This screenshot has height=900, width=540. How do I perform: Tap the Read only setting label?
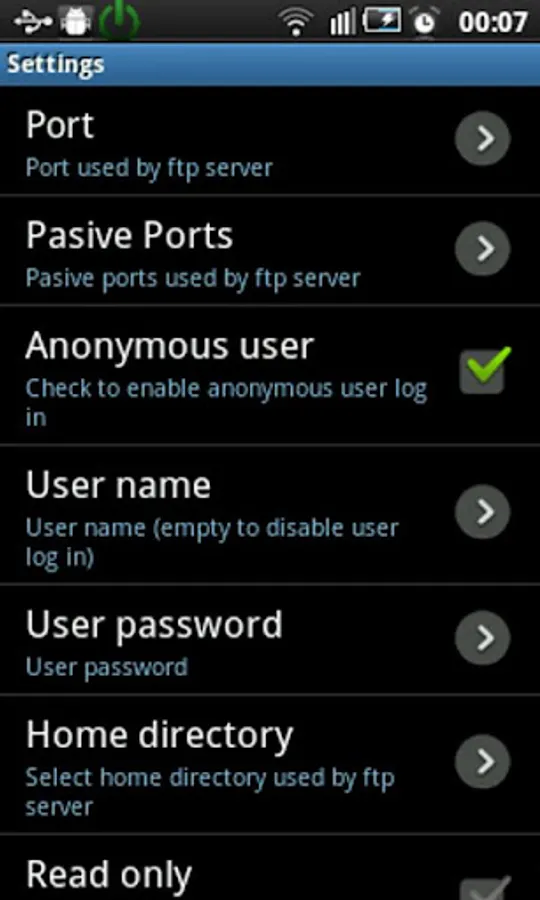(109, 875)
